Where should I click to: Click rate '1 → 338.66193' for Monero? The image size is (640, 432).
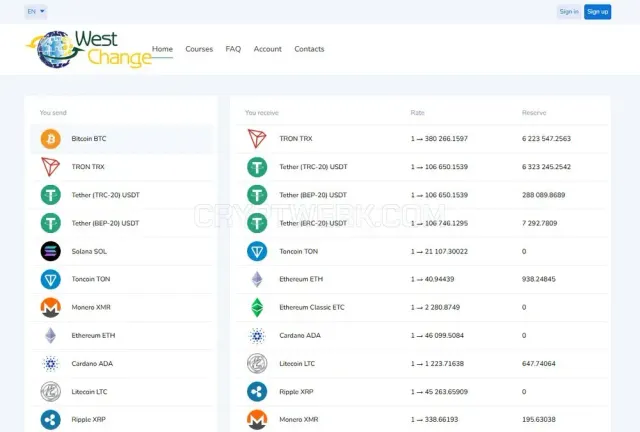pos(434,420)
